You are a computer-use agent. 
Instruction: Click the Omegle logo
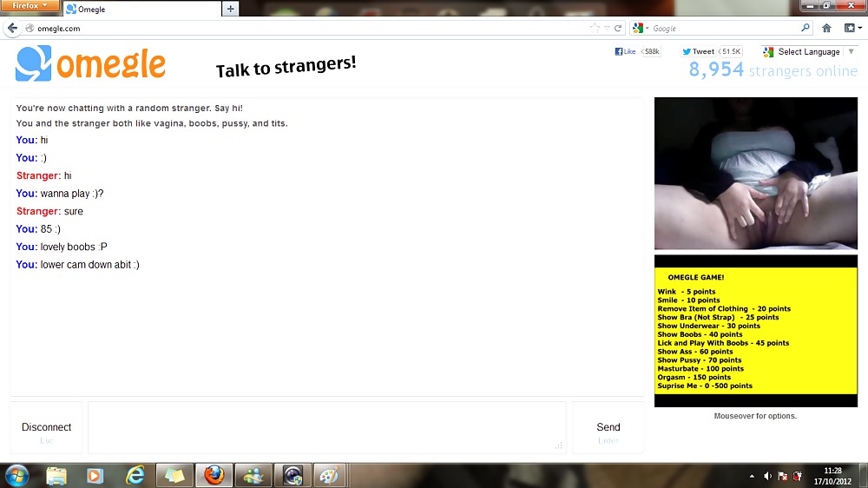[90, 63]
